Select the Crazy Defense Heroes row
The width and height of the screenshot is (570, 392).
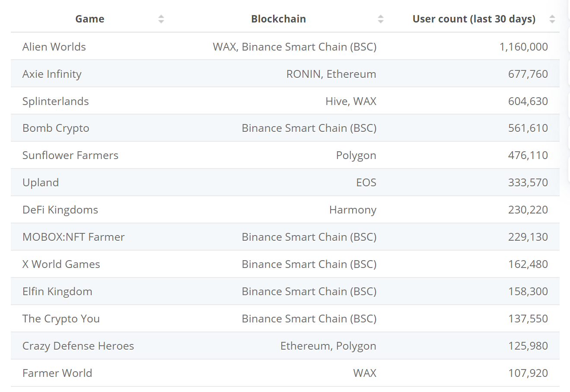click(x=285, y=346)
